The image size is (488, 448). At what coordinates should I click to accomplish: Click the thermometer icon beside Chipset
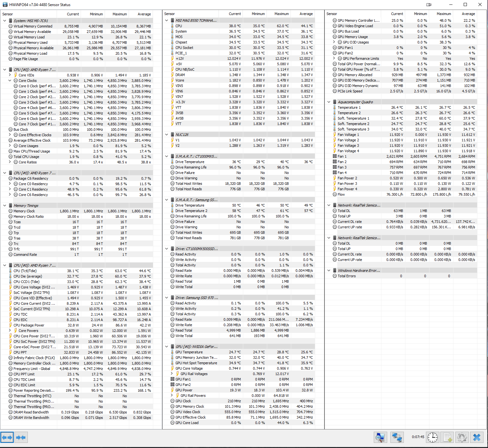click(172, 42)
